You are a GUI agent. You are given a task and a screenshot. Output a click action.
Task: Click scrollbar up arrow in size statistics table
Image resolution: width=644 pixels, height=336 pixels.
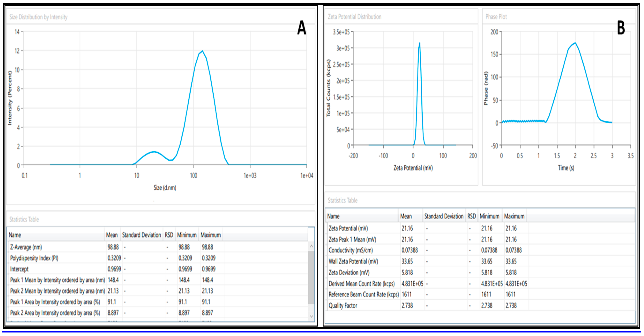(311, 246)
